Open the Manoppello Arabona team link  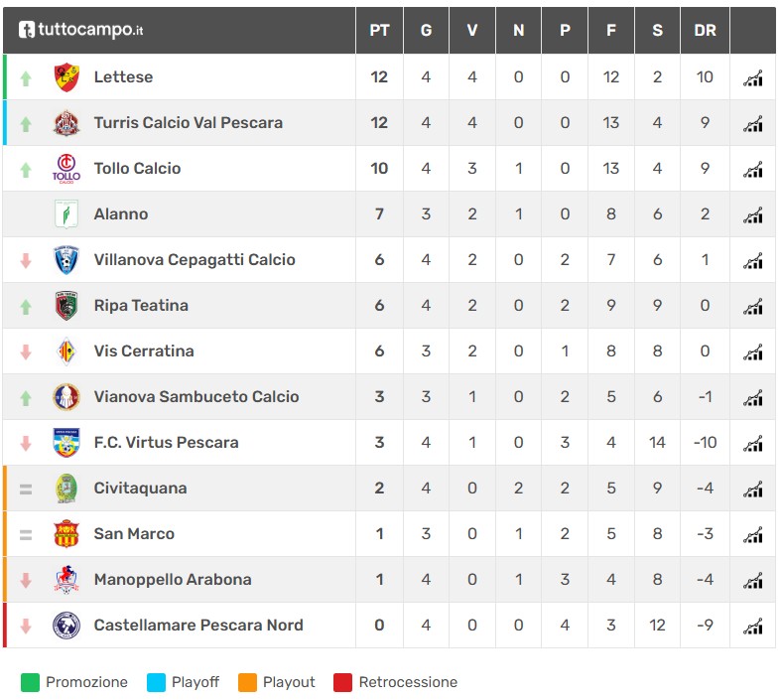click(x=173, y=580)
